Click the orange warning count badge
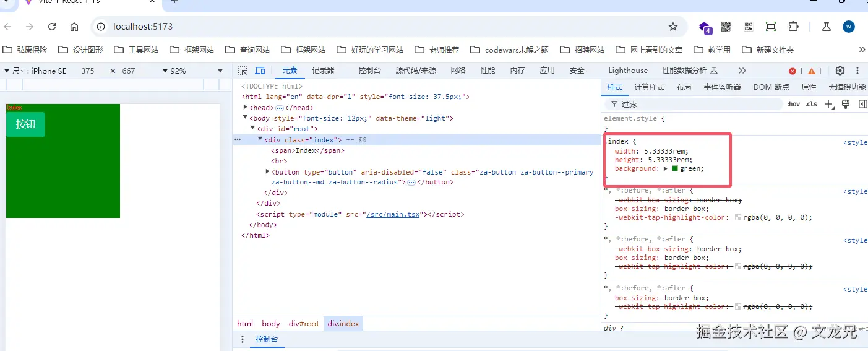The image size is (868, 351). pyautogui.click(x=815, y=71)
